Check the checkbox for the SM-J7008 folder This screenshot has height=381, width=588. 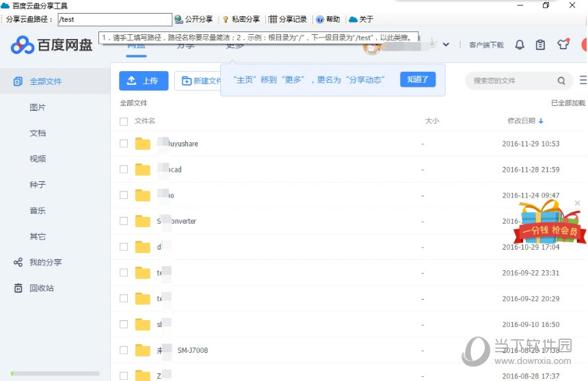(124, 350)
